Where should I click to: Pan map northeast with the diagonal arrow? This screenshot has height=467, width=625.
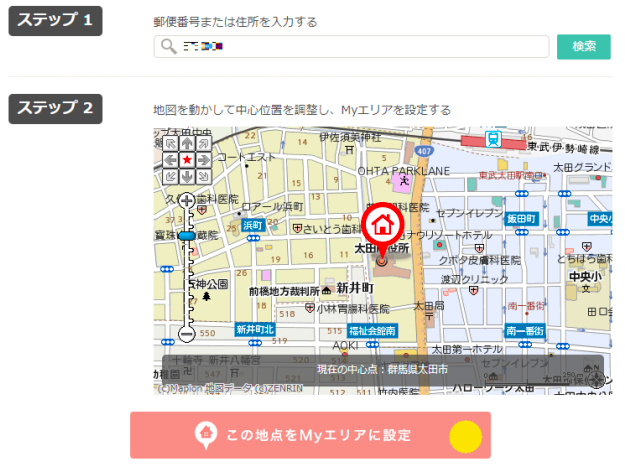[203, 143]
